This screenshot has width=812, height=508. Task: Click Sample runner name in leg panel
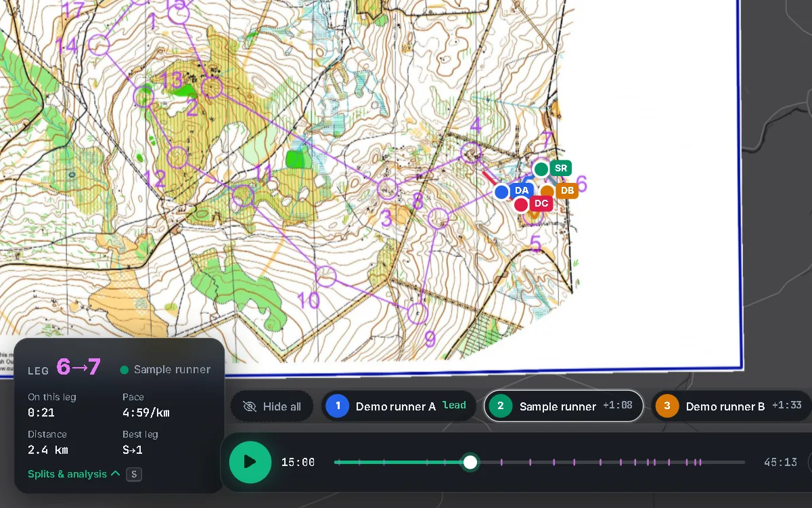(x=172, y=370)
